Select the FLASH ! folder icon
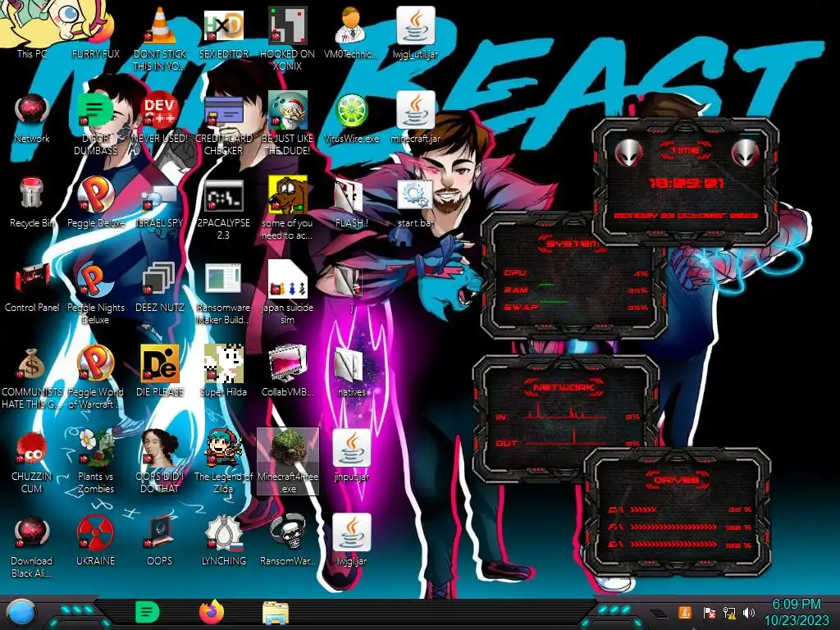This screenshot has width=840, height=630. click(351, 203)
